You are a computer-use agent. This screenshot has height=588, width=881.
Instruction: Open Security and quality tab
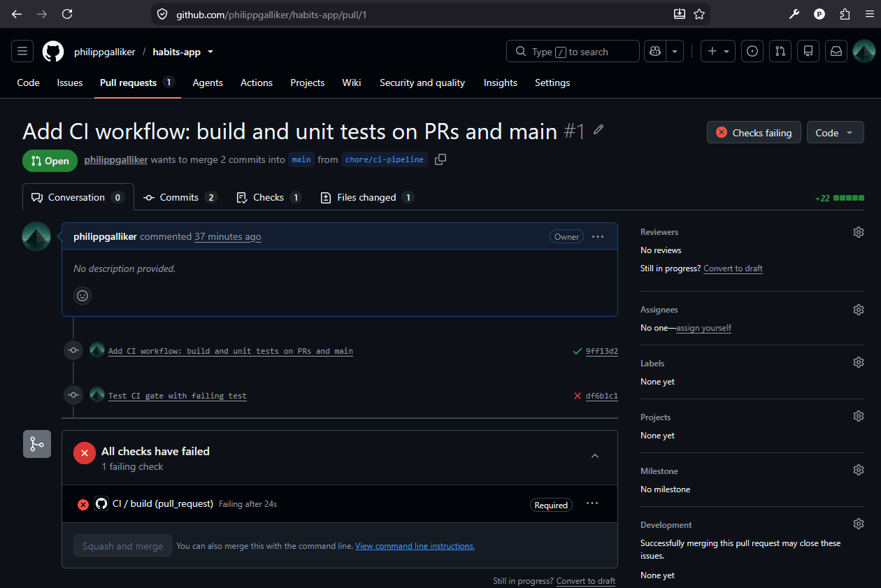point(422,83)
